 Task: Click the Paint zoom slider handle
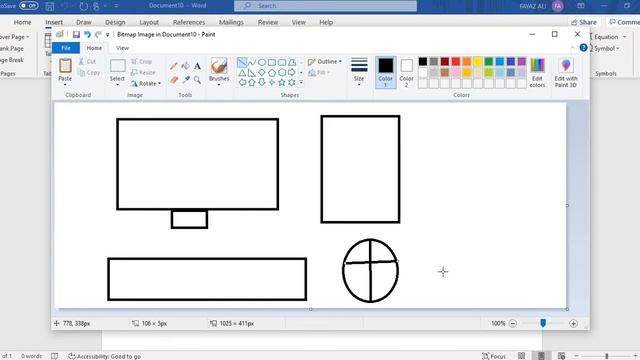(x=543, y=323)
